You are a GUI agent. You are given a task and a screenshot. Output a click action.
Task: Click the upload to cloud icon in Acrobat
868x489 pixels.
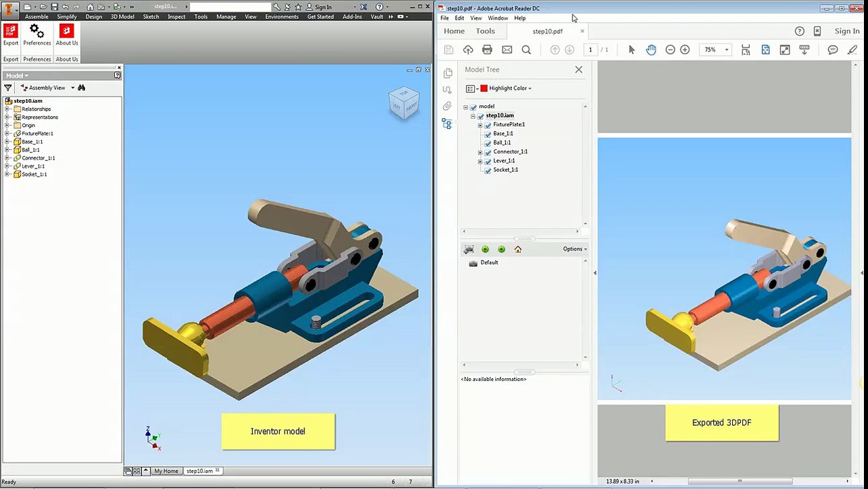[x=468, y=50]
